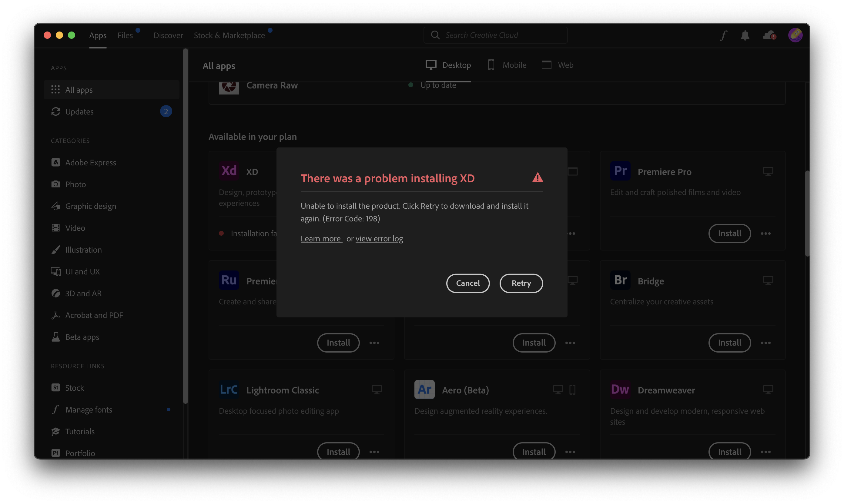This screenshot has height=504, width=844.
Task: Click the main content vertical scrollbar
Action: click(807, 213)
